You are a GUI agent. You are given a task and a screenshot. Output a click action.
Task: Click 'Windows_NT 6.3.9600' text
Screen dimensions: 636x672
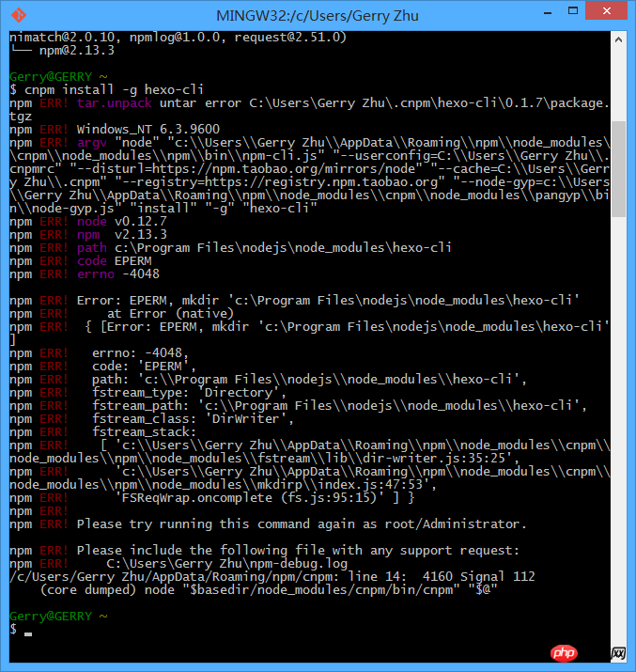(x=148, y=130)
